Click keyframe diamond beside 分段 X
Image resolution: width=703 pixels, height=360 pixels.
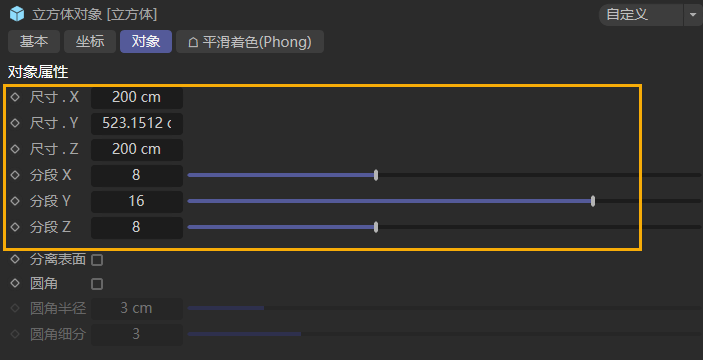point(15,175)
